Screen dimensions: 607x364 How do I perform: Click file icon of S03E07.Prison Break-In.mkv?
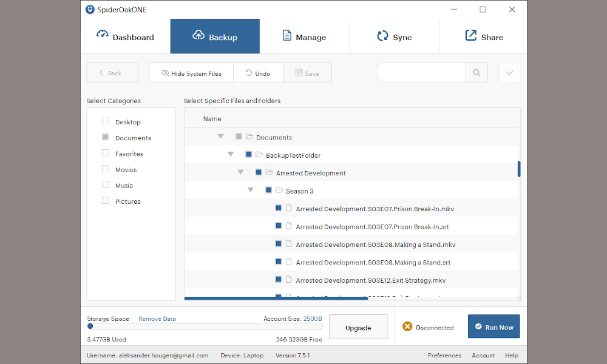tap(289, 207)
